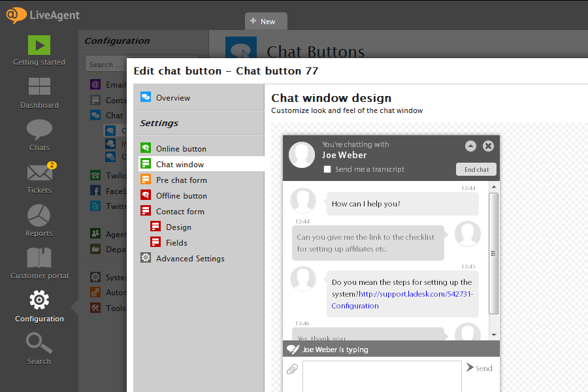Click the New tab

pyautogui.click(x=266, y=22)
